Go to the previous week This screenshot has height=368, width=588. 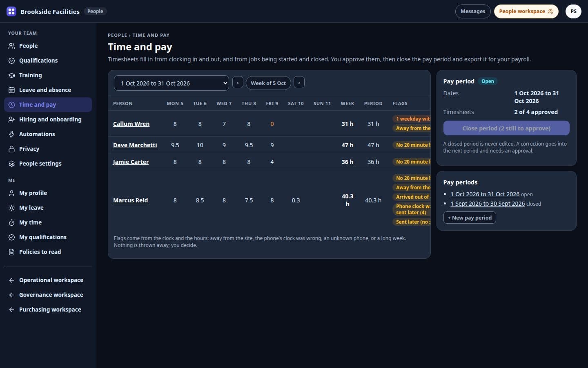coord(238,83)
